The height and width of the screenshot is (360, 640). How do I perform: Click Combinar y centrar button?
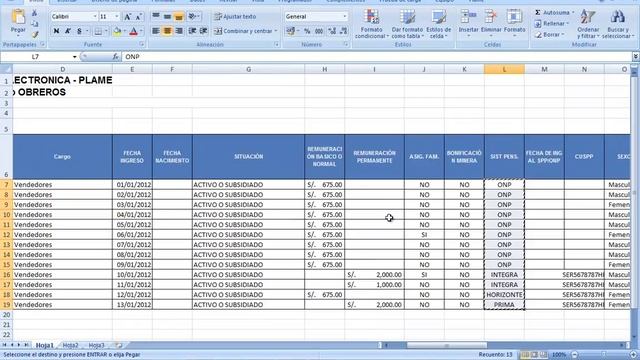[x=245, y=31]
